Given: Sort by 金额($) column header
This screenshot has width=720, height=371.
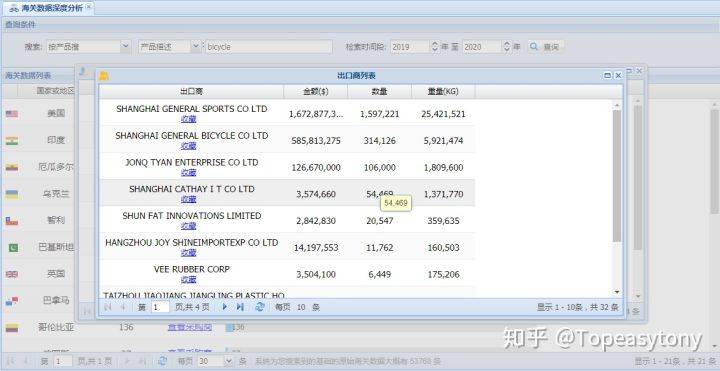Looking at the screenshot, I should coord(316,91).
